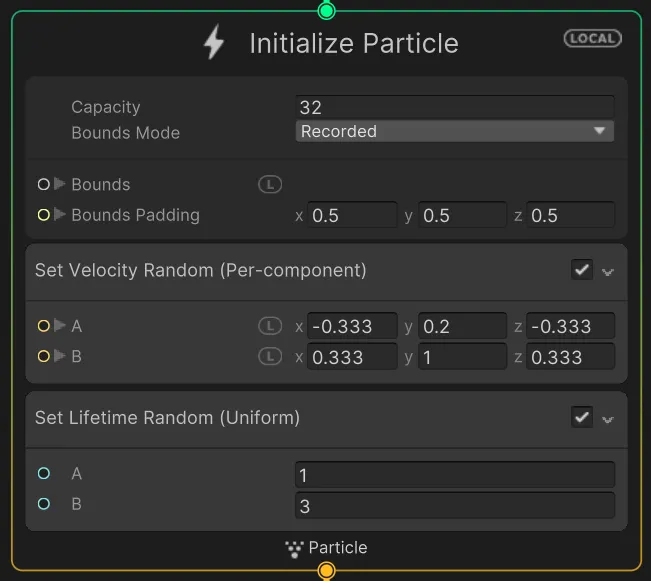Click the Lifetime B value field

pos(455,506)
